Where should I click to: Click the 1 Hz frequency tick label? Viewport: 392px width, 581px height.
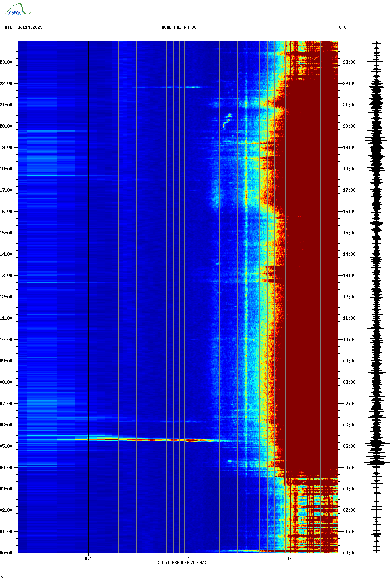tap(189, 559)
